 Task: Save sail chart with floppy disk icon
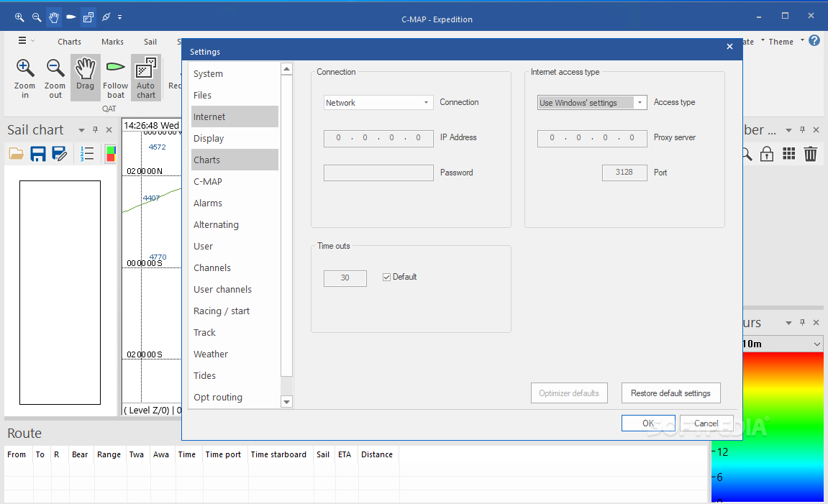[38, 154]
